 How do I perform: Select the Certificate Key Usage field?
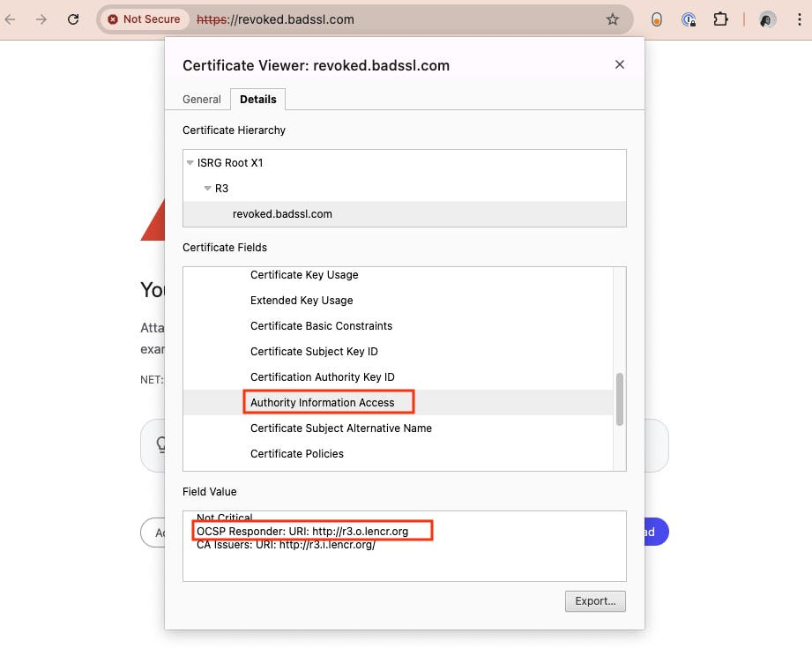click(304, 275)
